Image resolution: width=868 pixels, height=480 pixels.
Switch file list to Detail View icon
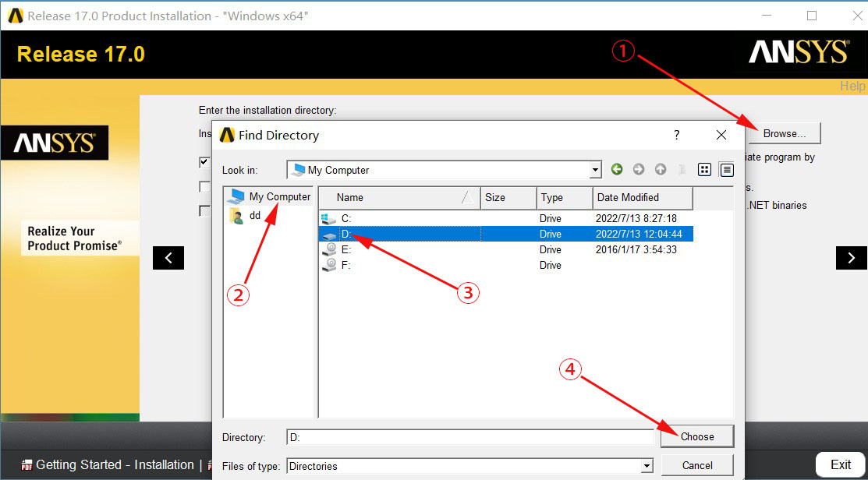click(727, 170)
